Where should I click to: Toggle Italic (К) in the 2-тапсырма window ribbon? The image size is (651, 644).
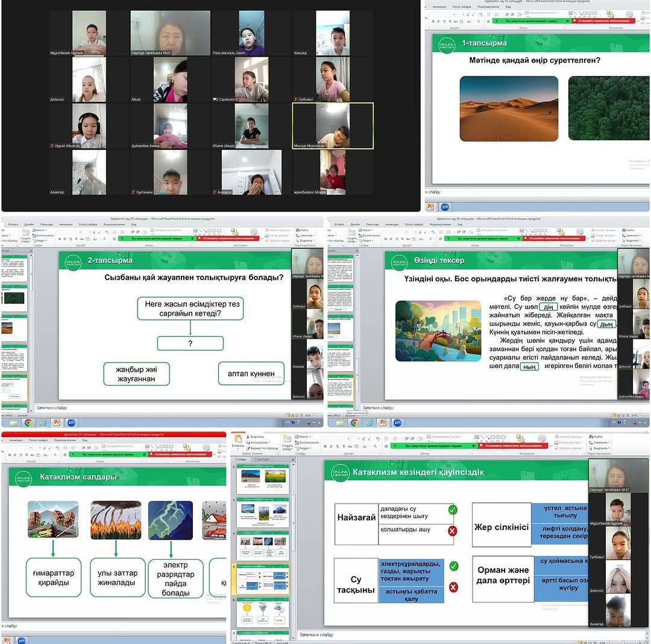pyautogui.click(x=65, y=239)
